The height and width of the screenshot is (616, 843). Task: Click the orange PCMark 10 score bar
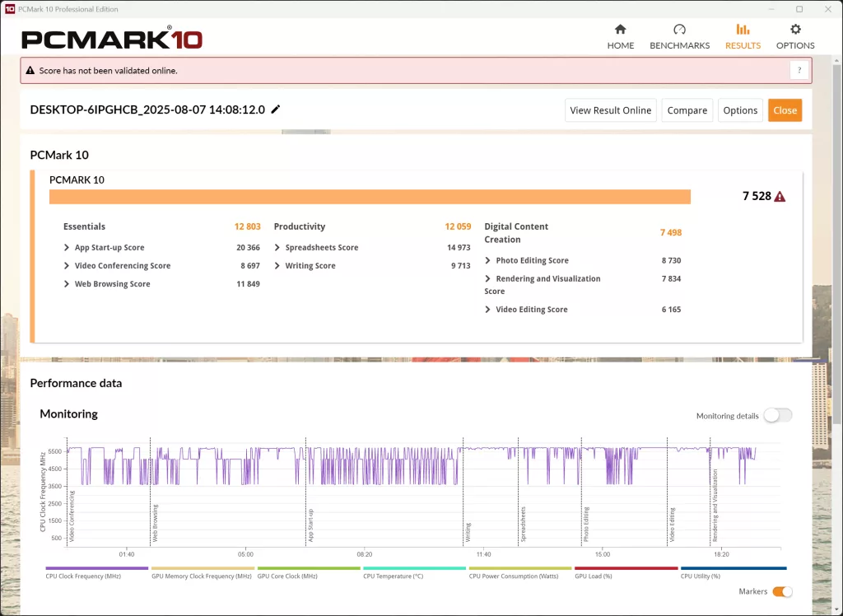370,197
